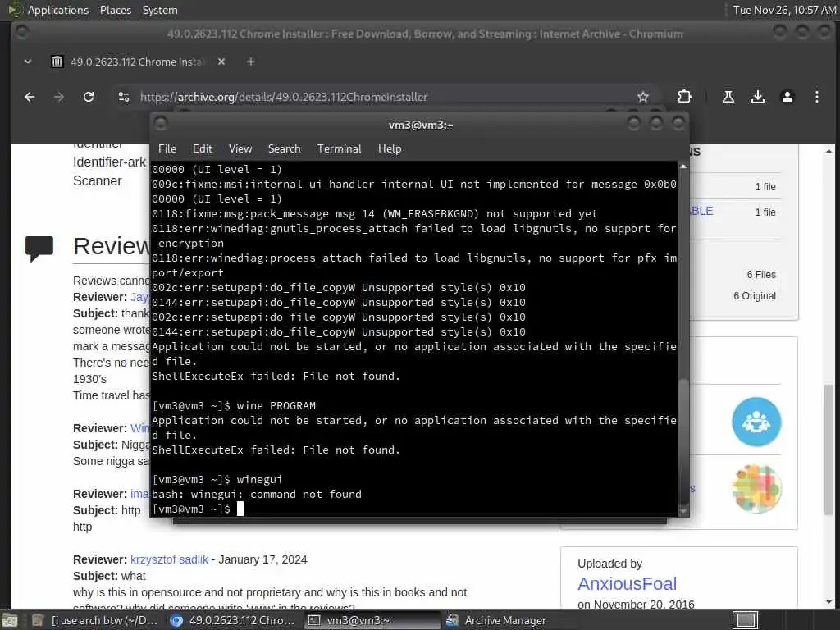Screen dimensions: 840x630
Task: Click the 'winegui' command line in terminal
Action: (x=217, y=479)
